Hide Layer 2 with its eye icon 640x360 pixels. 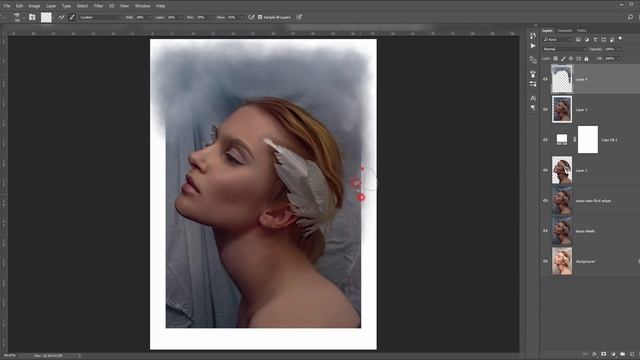click(545, 170)
